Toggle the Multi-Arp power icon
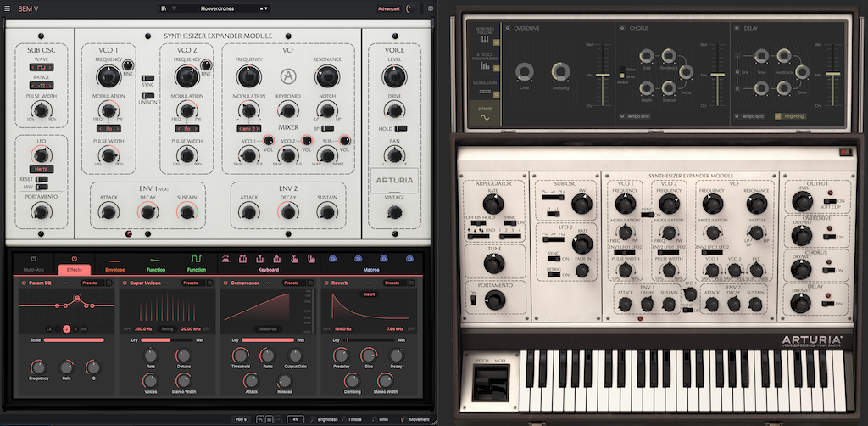The width and height of the screenshot is (868, 426). [33, 259]
